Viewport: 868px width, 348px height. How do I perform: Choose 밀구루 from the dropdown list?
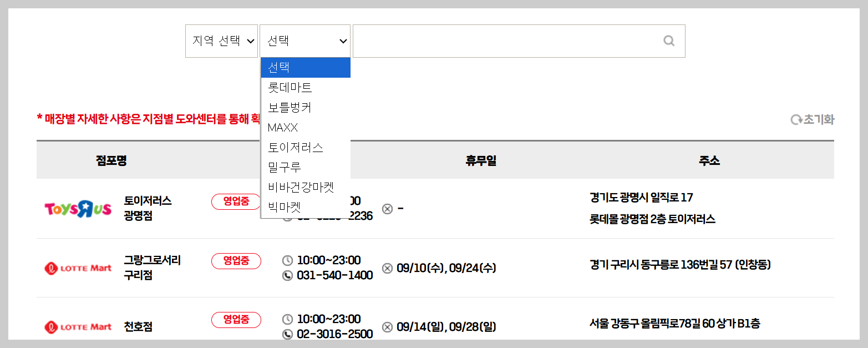point(306,167)
